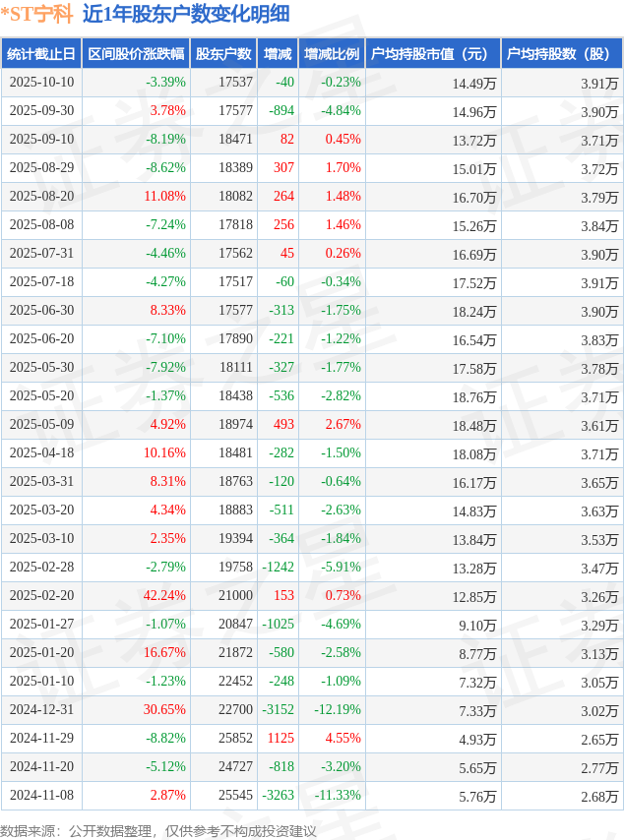Click the 增减 column header
The width and height of the screenshot is (624, 840).
[278, 54]
